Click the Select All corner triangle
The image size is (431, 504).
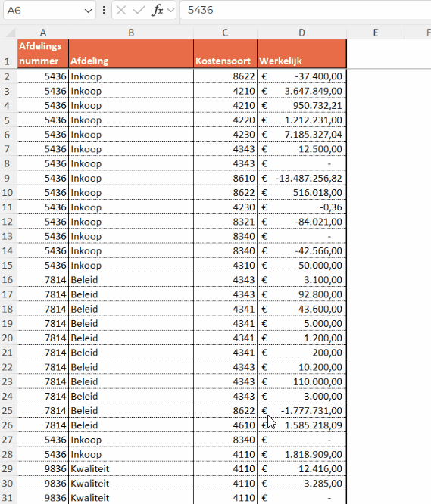coord(11,33)
